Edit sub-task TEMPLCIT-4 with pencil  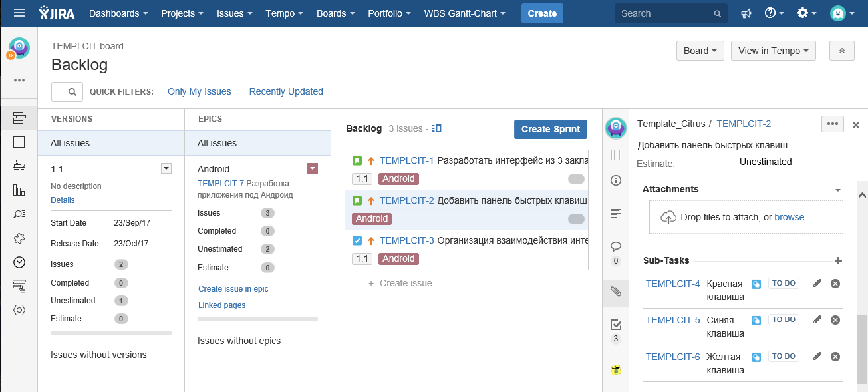(817, 283)
